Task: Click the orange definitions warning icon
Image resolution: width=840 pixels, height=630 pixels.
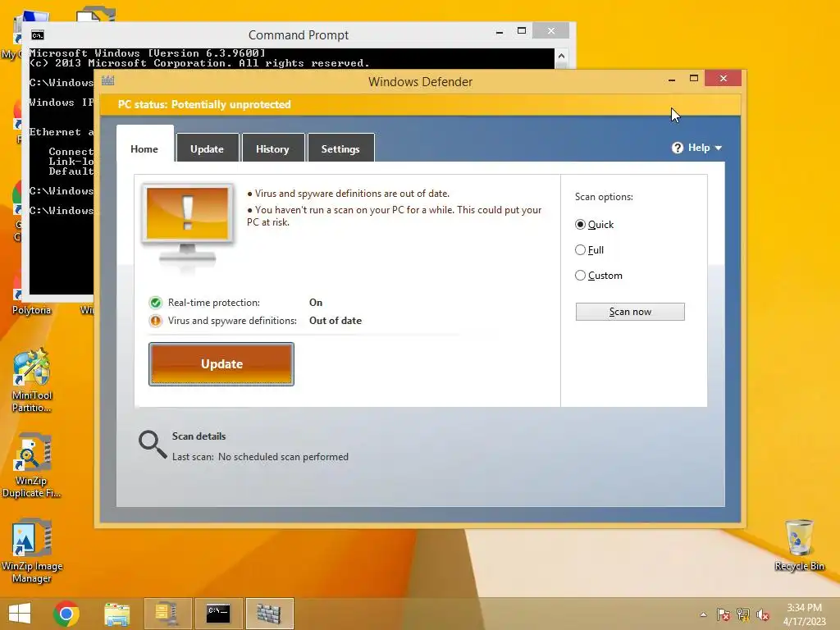Action: 155,321
